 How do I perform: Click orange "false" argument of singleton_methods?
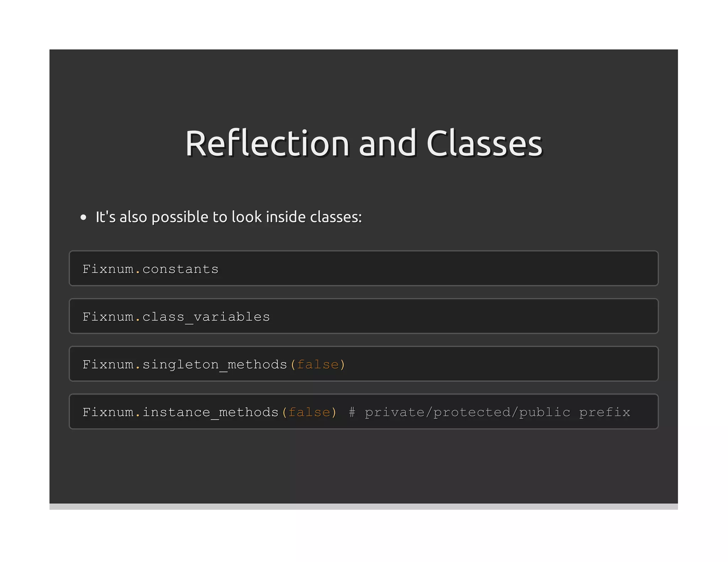click(x=318, y=364)
